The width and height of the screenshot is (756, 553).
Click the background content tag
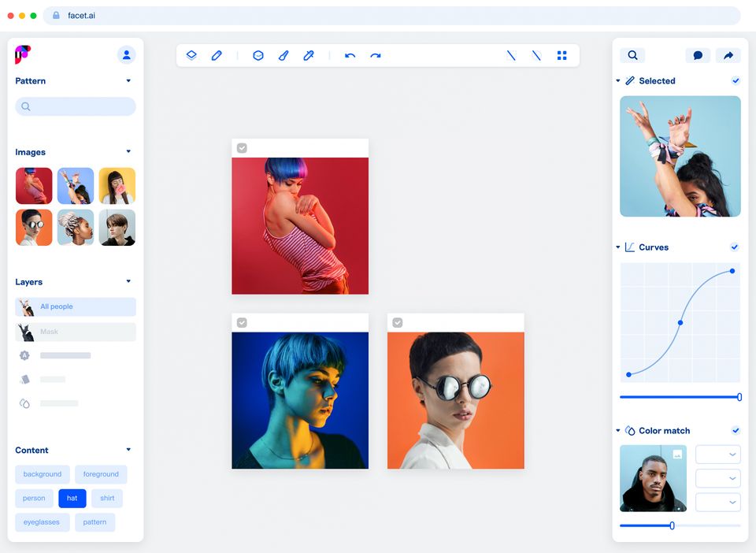click(x=43, y=474)
